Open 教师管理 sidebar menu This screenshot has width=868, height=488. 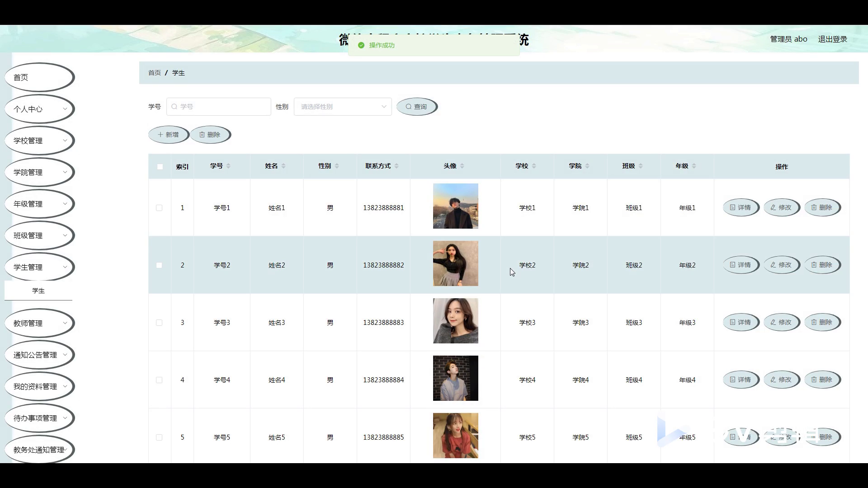coord(39,323)
